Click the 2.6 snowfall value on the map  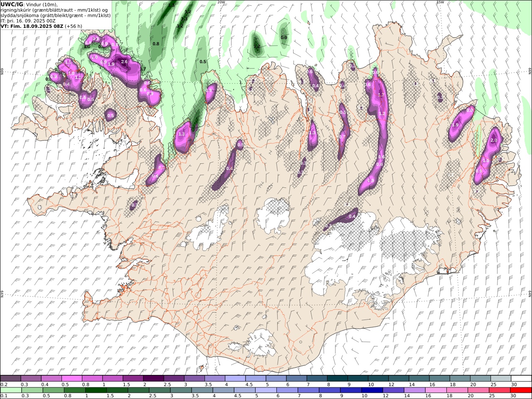[x=124, y=62]
